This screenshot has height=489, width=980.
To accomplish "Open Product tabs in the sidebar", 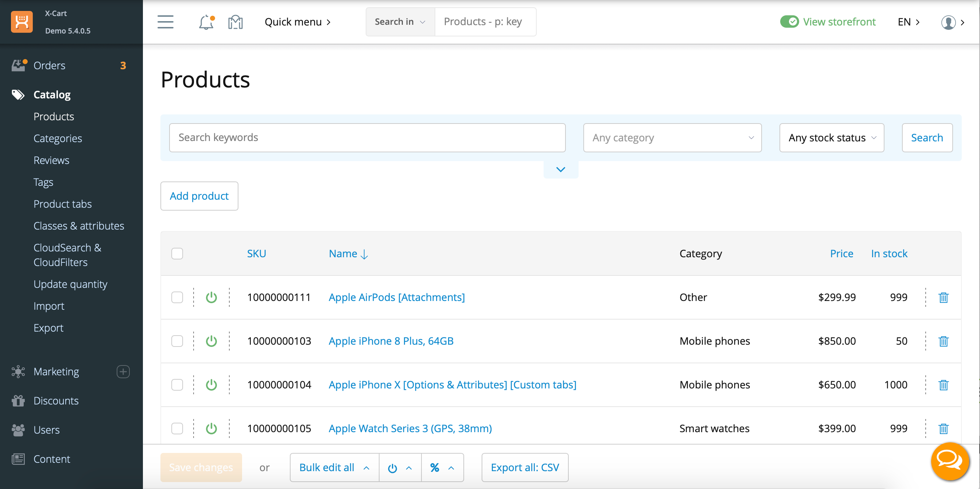I will pos(62,204).
